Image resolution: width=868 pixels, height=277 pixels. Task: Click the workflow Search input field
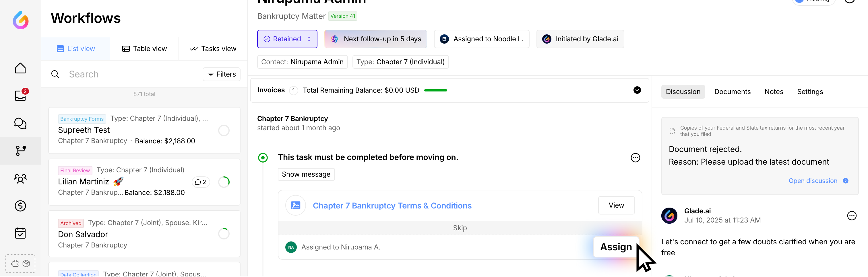131,74
